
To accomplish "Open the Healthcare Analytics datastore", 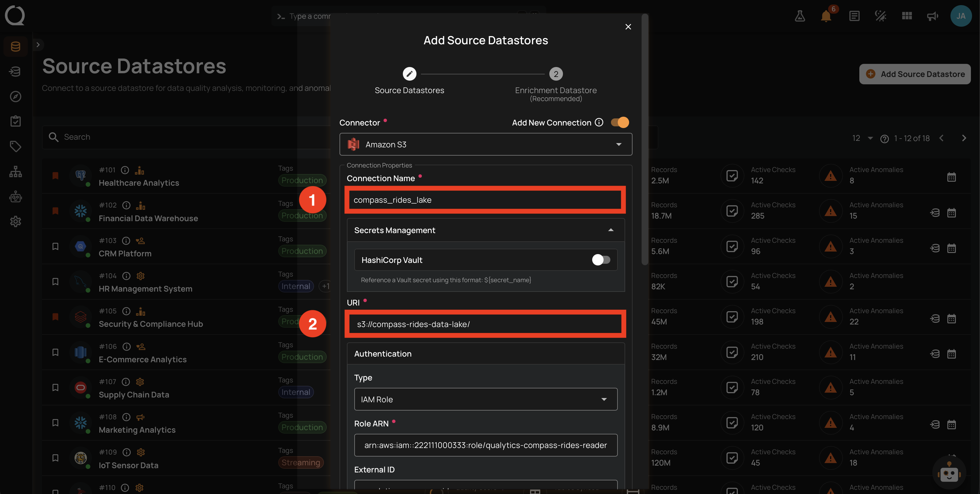I will click(x=139, y=183).
